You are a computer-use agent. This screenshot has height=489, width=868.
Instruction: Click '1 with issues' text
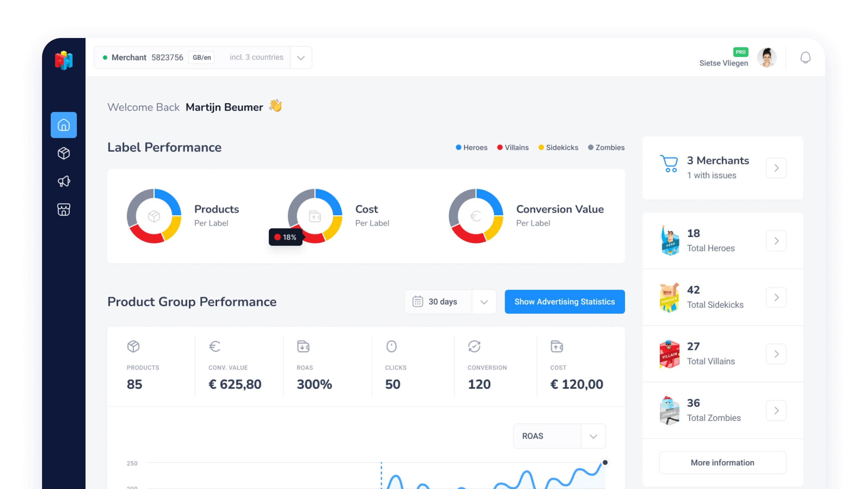pos(712,176)
